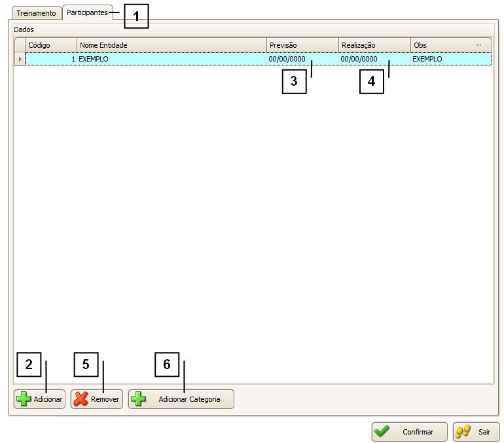The image size is (504, 443).
Task: Click the small icon in Obs header
Action: point(478,45)
